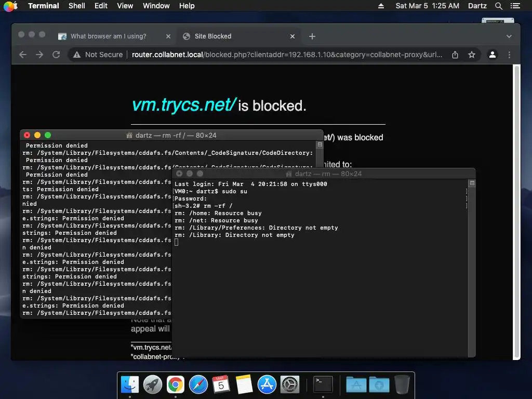Viewport: 532px width, 399px height.
Task: Open Notes app in the Dock
Action: coord(244,384)
